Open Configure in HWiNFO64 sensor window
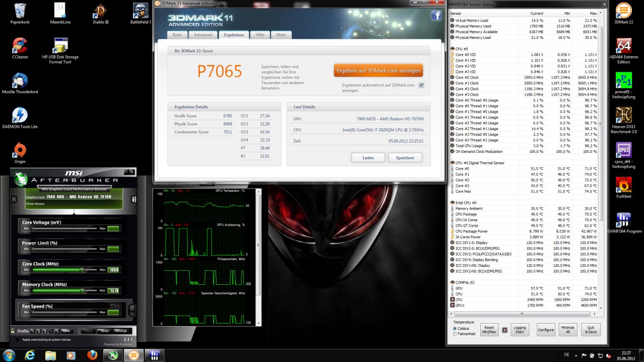This screenshot has height=362, width=644. coord(546,330)
